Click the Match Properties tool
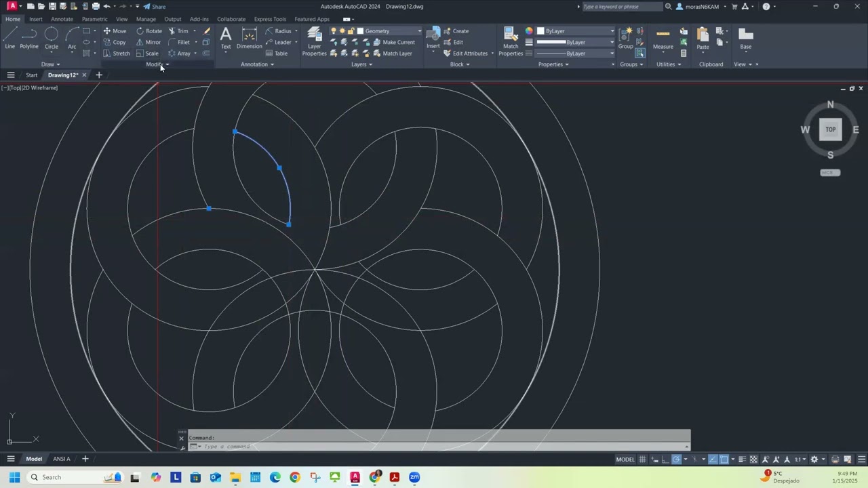This screenshot has height=488, width=868. tap(511, 41)
